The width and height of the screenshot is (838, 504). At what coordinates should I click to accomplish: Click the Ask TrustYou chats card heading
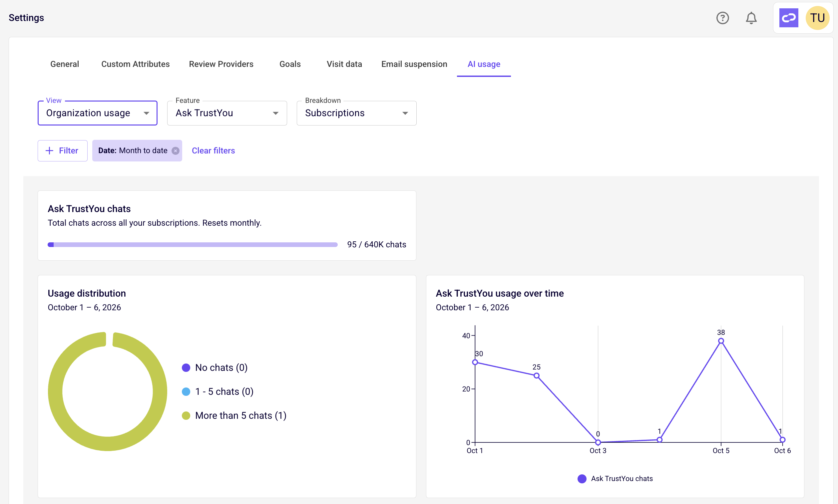click(89, 209)
